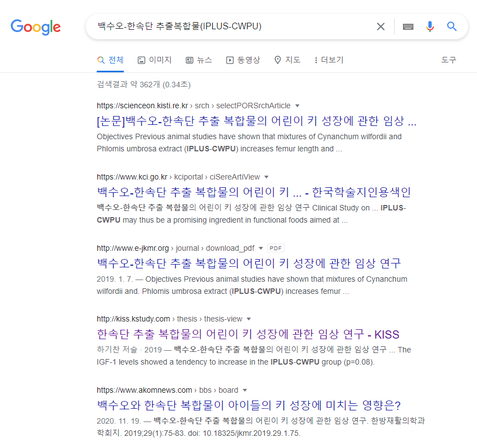The height and width of the screenshot is (448, 477).
Task: Expand options arrow for e-jkmr.org result
Action: (x=261, y=249)
